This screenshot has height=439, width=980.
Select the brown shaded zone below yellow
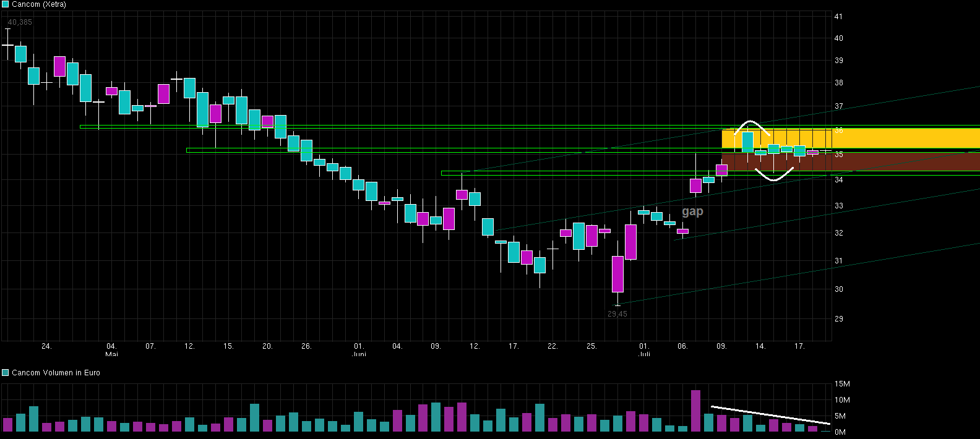851,162
